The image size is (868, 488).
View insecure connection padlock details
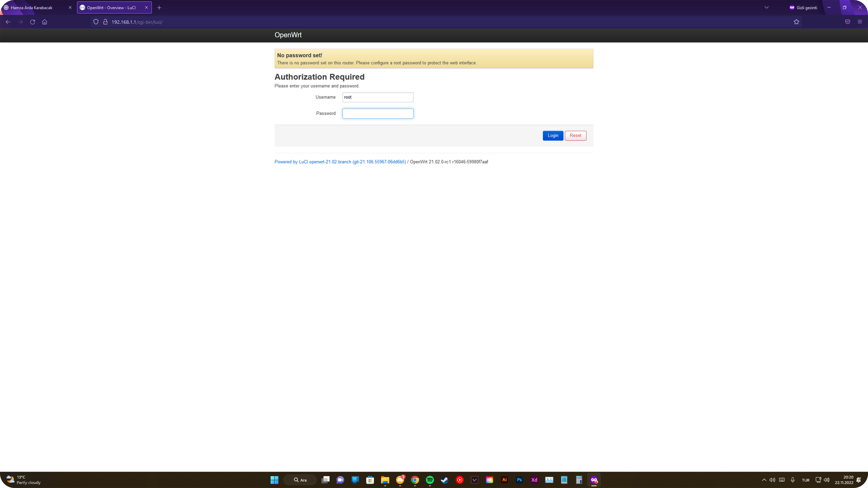pyautogui.click(x=105, y=22)
